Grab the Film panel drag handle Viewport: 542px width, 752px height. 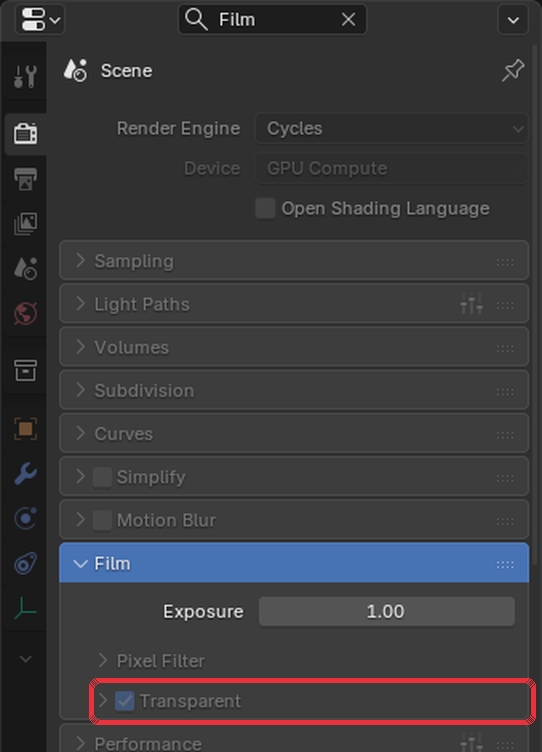[505, 564]
